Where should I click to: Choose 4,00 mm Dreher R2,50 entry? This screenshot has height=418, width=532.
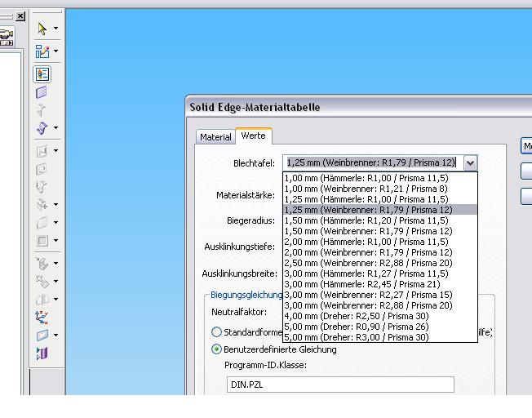pyautogui.click(x=380, y=316)
